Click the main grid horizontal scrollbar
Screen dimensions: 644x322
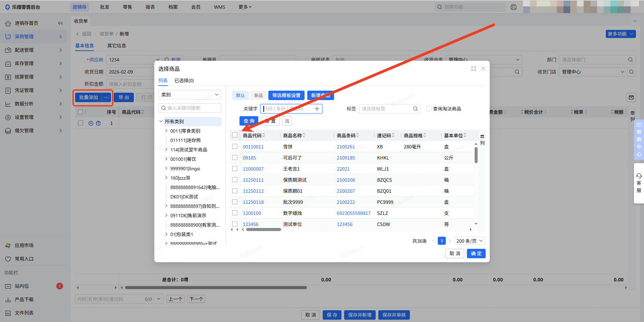(x=216, y=288)
